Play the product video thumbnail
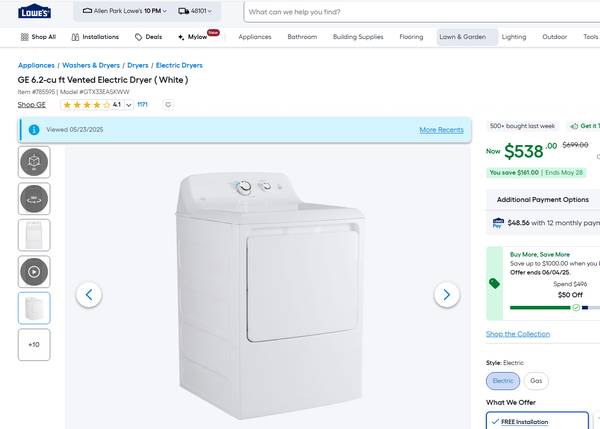The image size is (600, 429). click(34, 272)
